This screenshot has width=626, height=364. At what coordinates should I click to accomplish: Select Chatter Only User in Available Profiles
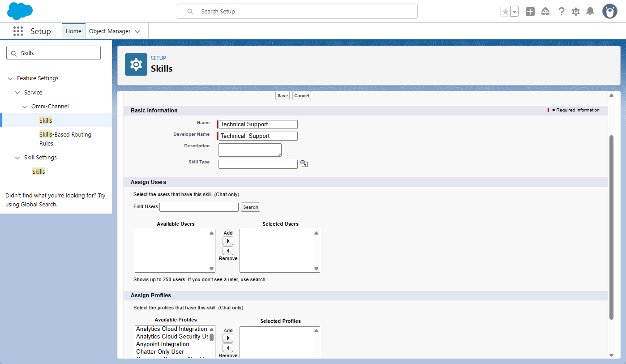160,352
